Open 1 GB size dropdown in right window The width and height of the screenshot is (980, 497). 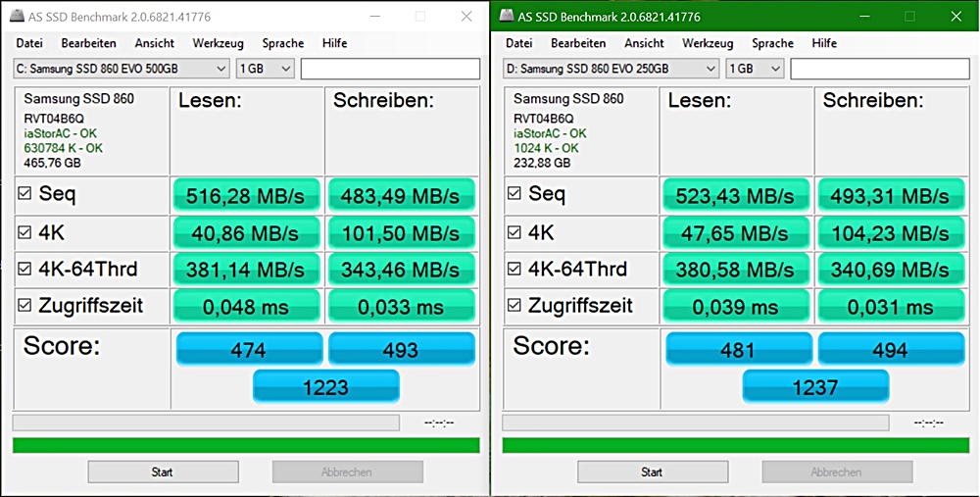[x=755, y=69]
